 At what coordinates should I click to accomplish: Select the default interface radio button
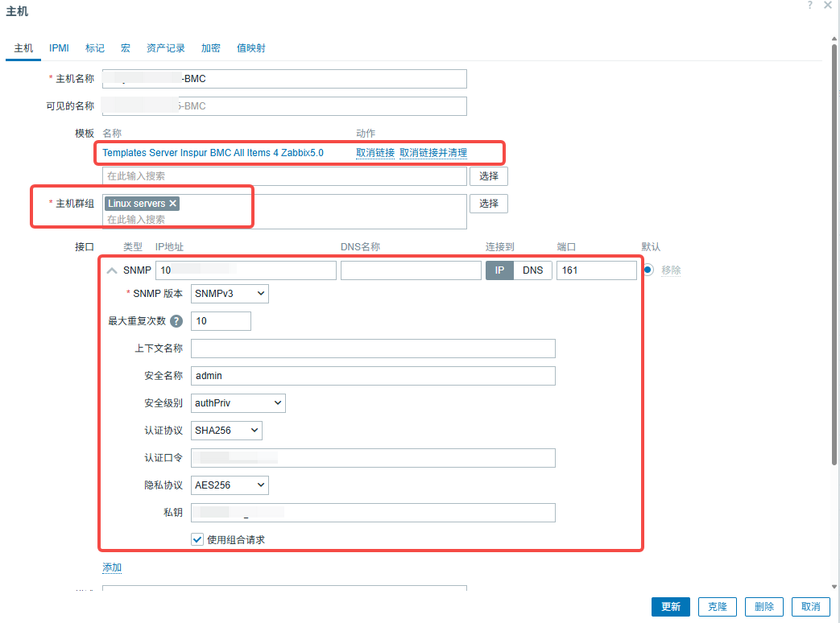[x=648, y=270]
